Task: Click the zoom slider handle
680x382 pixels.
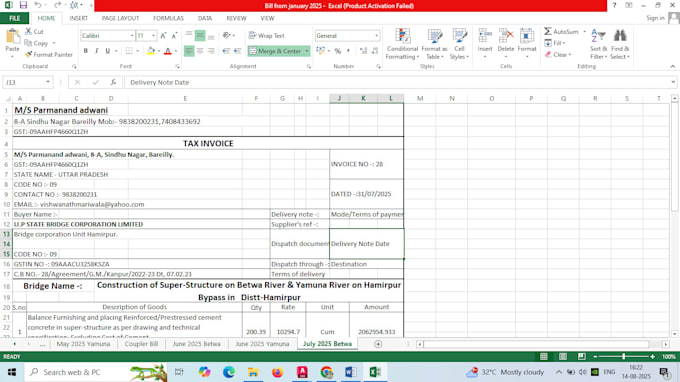Action: 624,356
